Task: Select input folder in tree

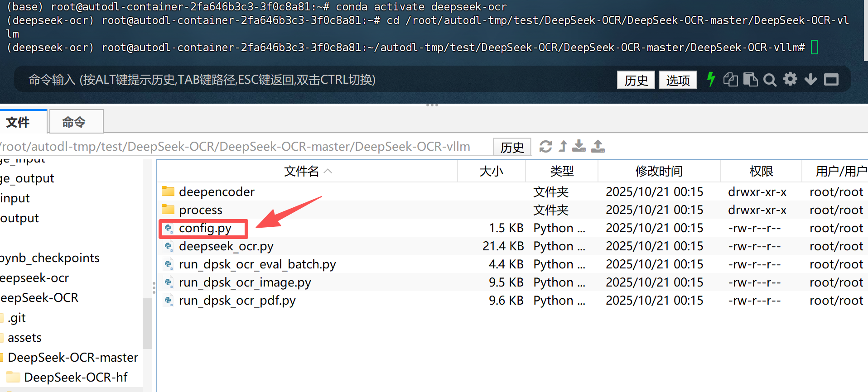Action: pyautogui.click(x=15, y=198)
